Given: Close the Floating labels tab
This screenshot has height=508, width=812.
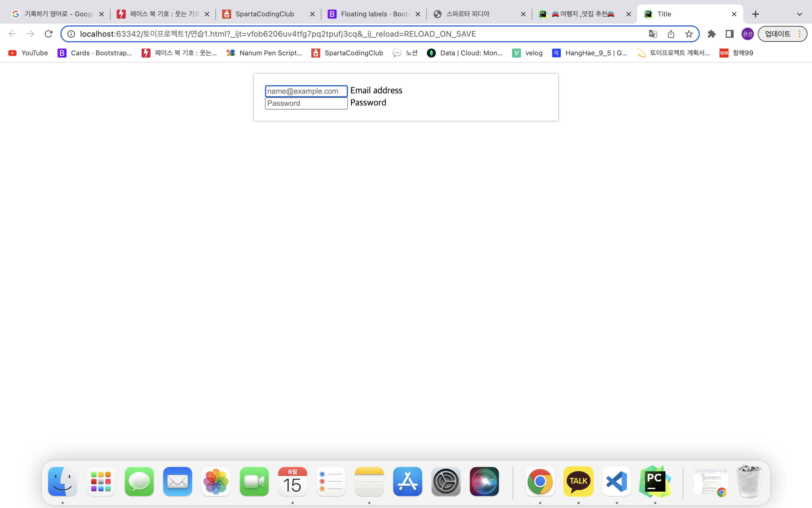Looking at the screenshot, I should point(418,14).
